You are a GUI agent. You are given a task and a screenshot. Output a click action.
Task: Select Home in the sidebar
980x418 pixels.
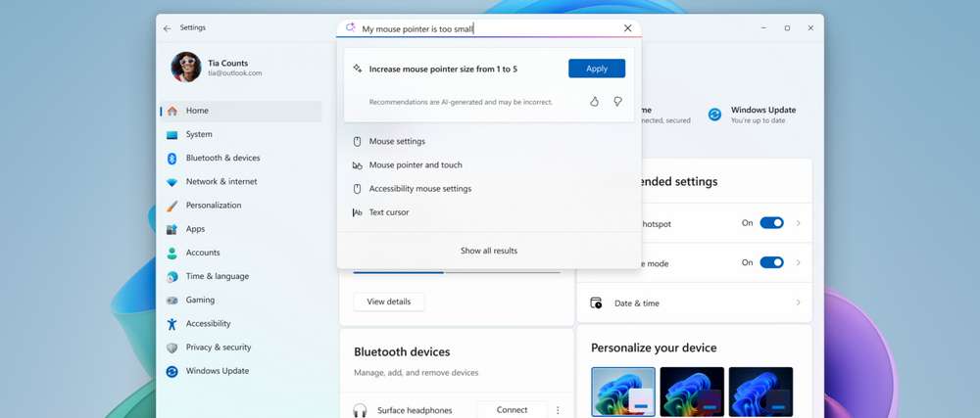(x=241, y=111)
